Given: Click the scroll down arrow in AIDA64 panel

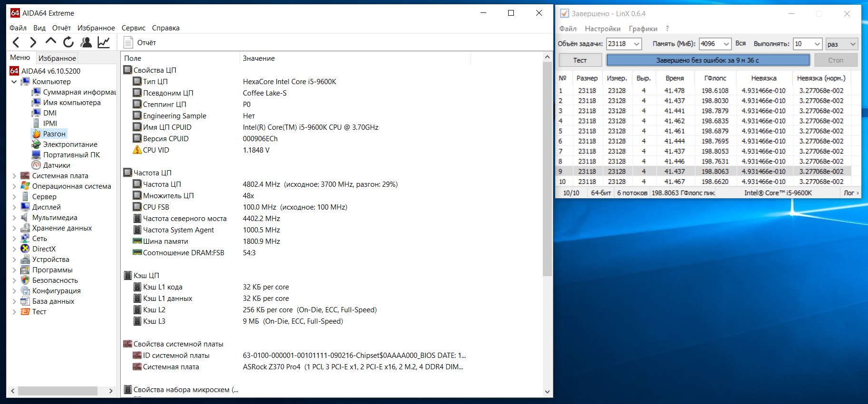Looking at the screenshot, I should coord(547,392).
